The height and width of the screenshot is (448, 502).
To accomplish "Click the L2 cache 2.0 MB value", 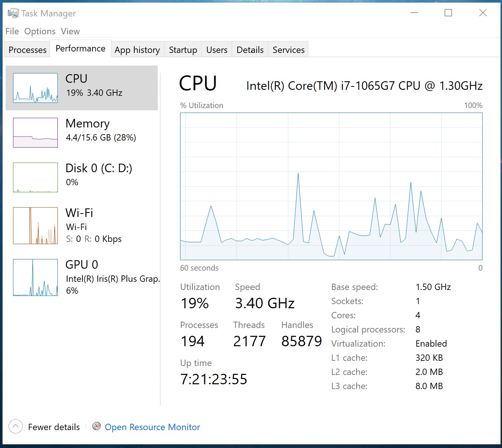I will point(429,372).
